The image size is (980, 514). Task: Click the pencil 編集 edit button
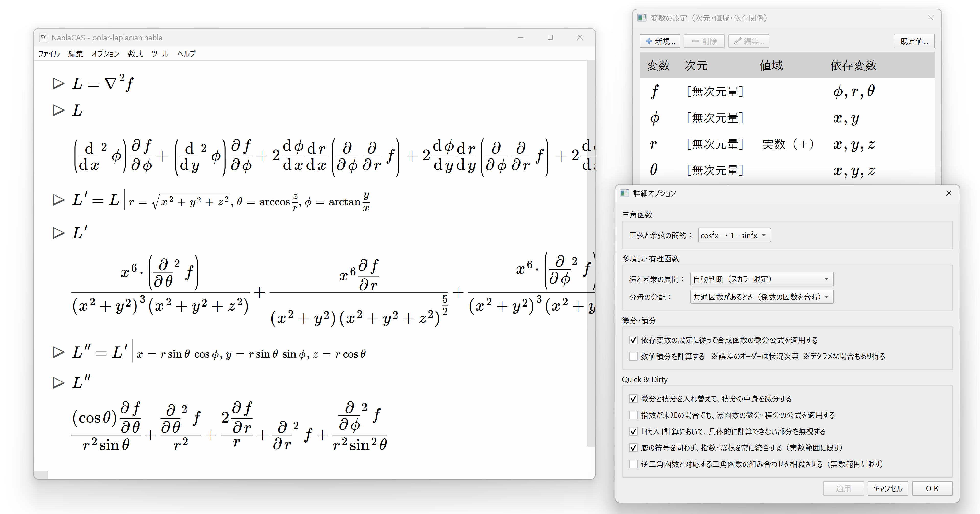click(x=748, y=41)
